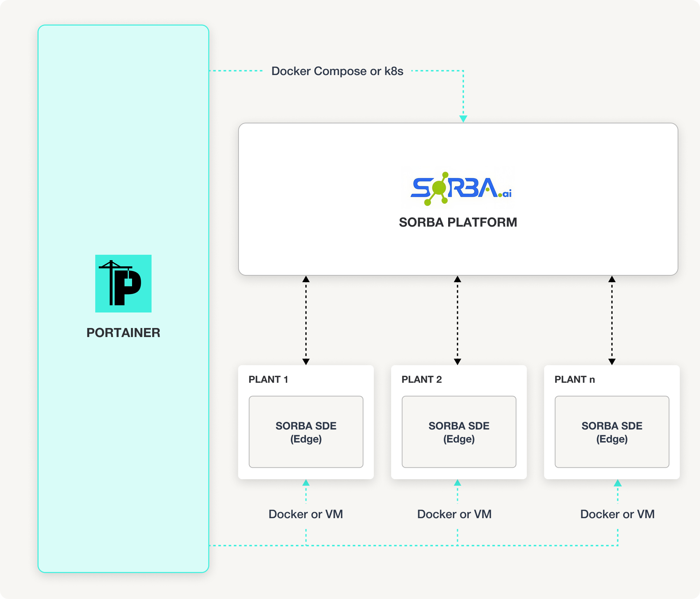Click the PLANT 2 title
Screen dimensions: 700x599
click(x=422, y=380)
